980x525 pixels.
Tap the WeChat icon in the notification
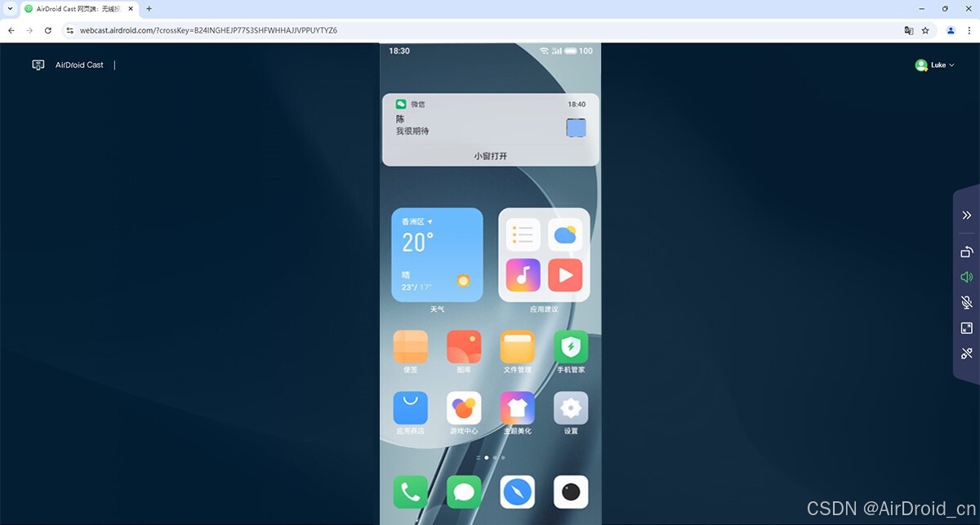[401, 105]
